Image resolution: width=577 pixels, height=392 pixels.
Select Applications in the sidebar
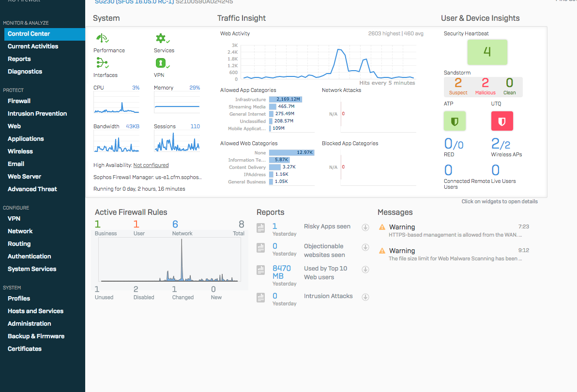point(26,138)
